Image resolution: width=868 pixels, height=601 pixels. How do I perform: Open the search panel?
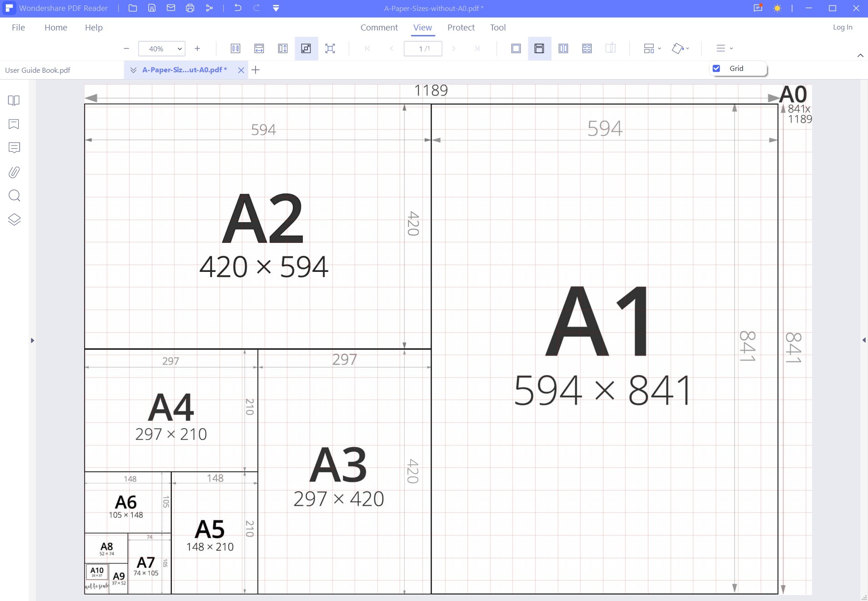[14, 196]
